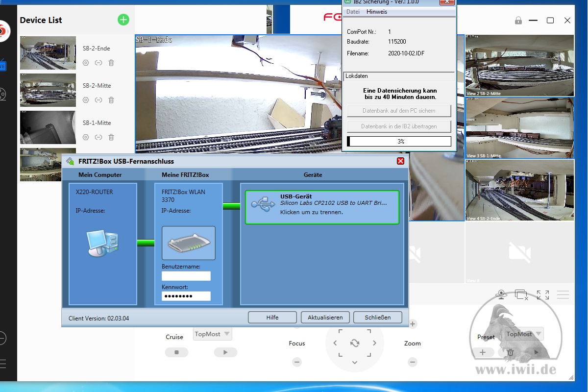The height and width of the screenshot is (392, 588).
Task: Click the connection link icon for SB-2-Mitte
Action: click(x=98, y=100)
